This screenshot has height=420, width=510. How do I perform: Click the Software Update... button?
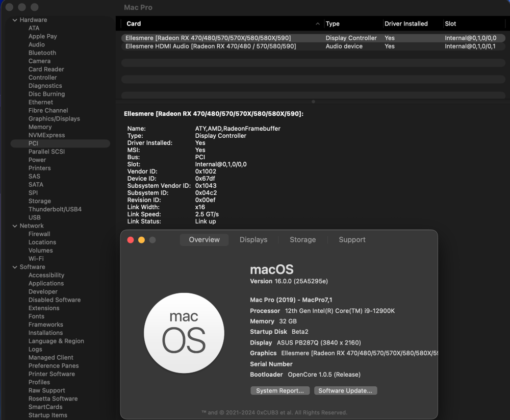(x=345, y=391)
